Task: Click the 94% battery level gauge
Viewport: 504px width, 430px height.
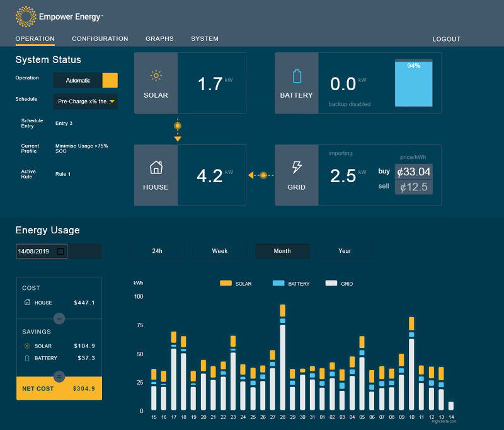Action: 414,83
